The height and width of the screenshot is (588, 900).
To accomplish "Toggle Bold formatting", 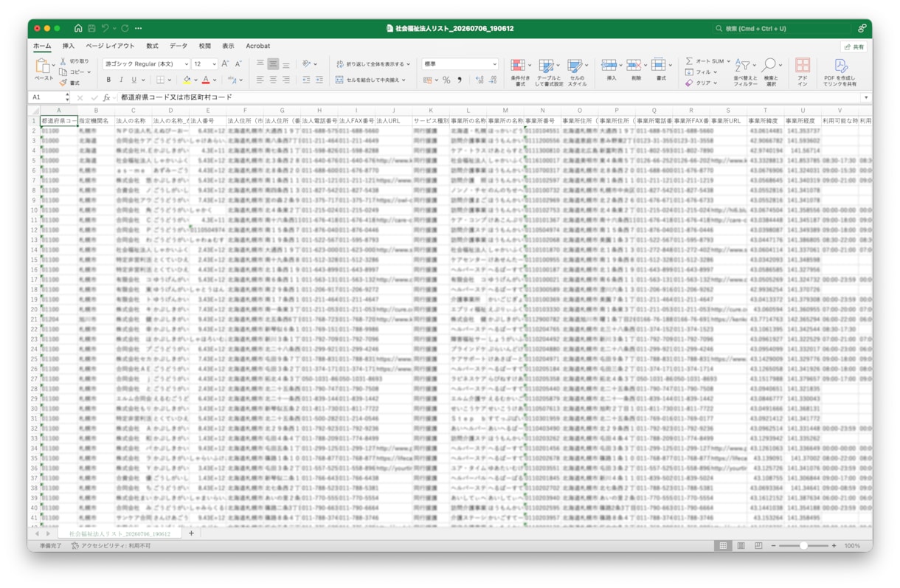I will click(x=108, y=80).
